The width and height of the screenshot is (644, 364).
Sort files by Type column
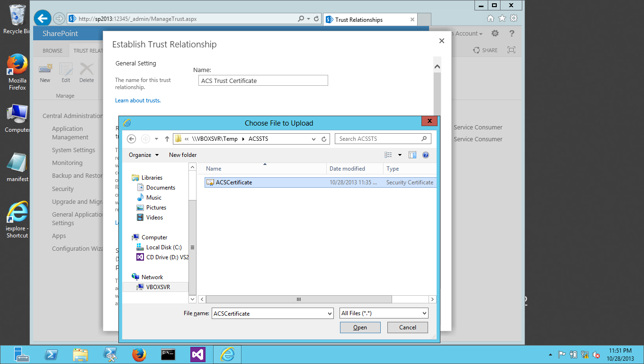tap(410, 169)
